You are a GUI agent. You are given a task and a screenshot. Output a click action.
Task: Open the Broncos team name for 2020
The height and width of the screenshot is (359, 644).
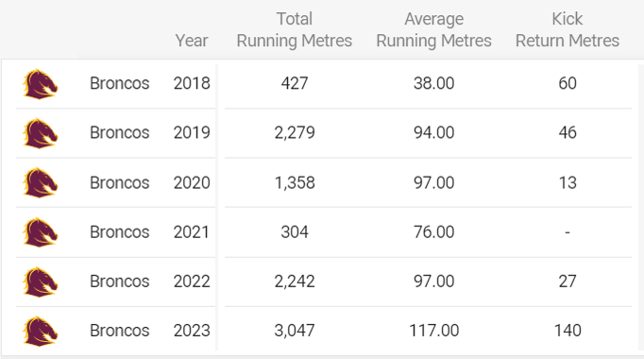(120, 182)
